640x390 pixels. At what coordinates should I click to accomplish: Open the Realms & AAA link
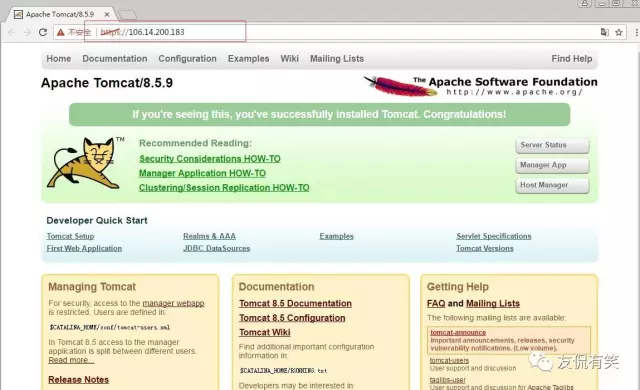pyautogui.click(x=209, y=236)
